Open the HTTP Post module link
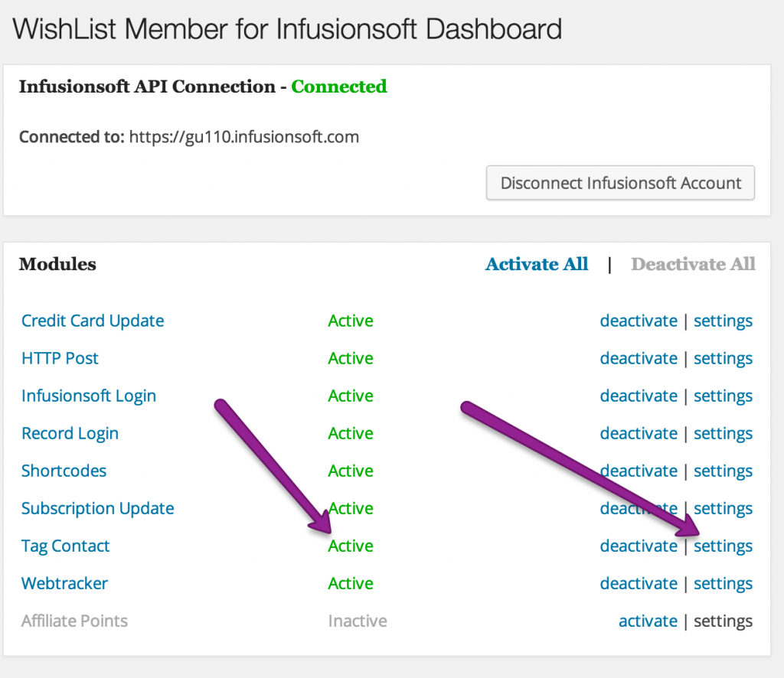784x678 pixels. (60, 358)
